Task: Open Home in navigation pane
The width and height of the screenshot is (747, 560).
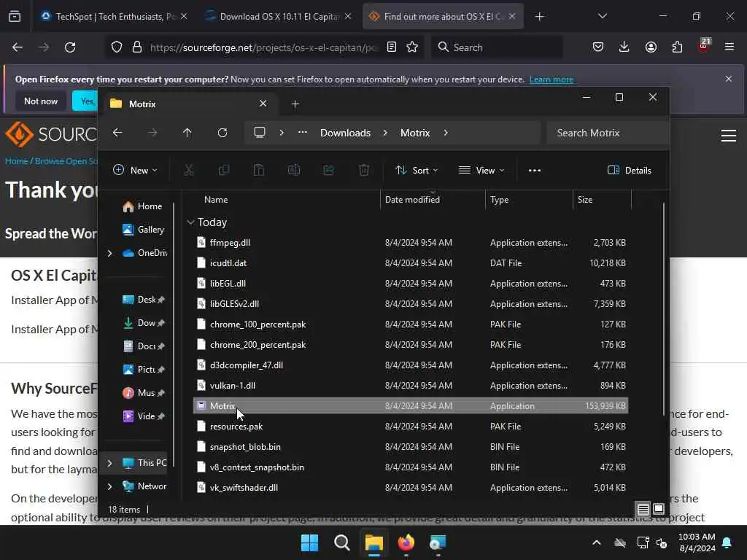Action: click(x=142, y=206)
